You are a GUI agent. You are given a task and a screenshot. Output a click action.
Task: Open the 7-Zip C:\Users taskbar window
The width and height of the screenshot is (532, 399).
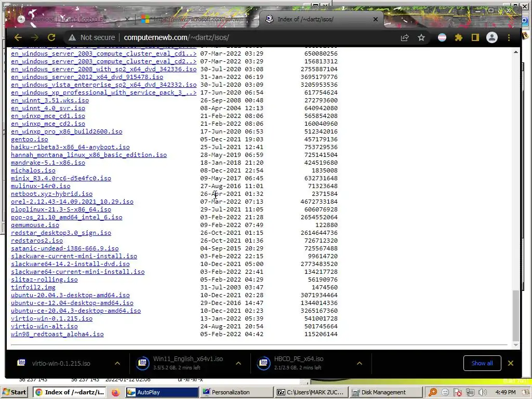click(x=311, y=392)
